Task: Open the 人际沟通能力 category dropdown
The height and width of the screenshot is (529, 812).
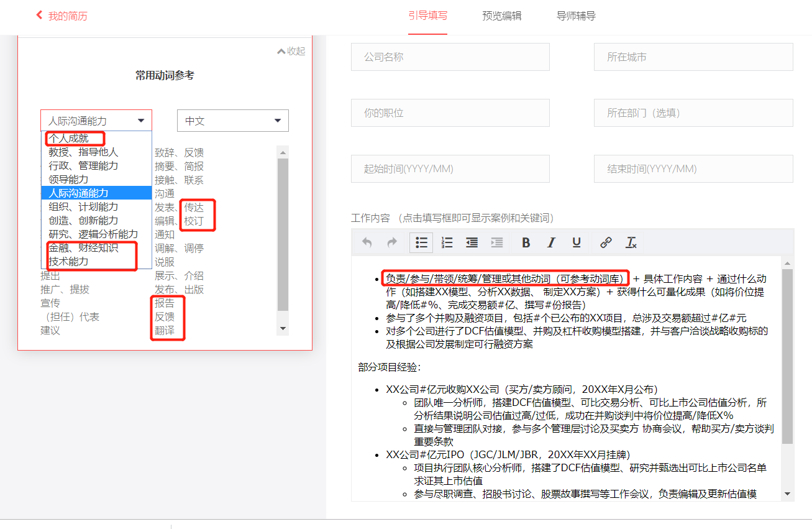Action: pyautogui.click(x=96, y=121)
